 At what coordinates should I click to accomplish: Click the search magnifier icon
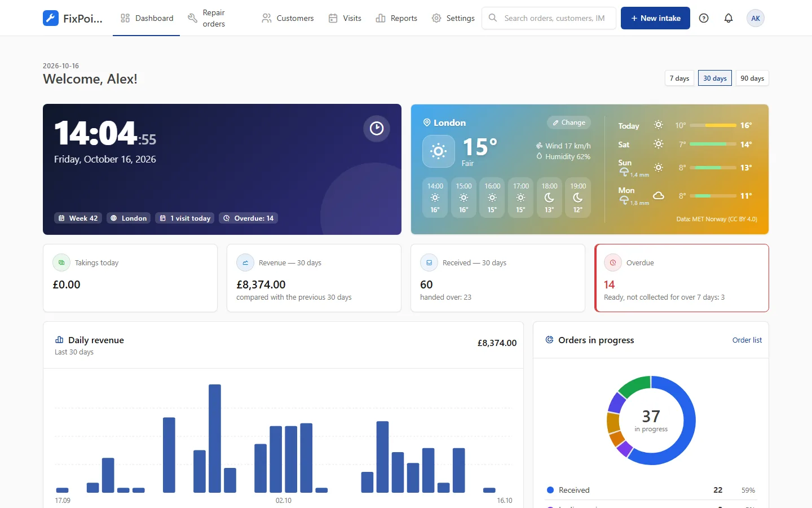(x=493, y=18)
